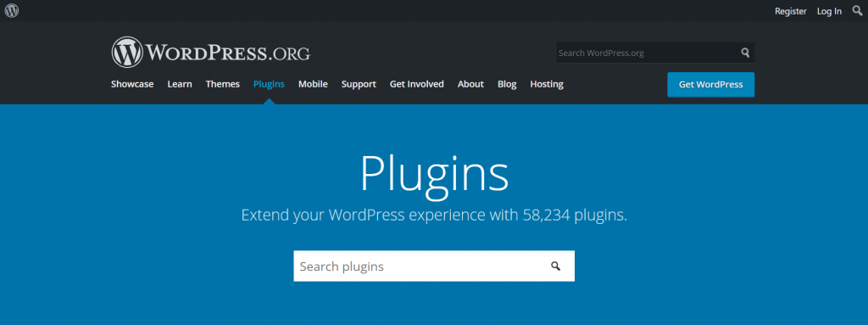Submit the header search magnifier icon

point(745,53)
